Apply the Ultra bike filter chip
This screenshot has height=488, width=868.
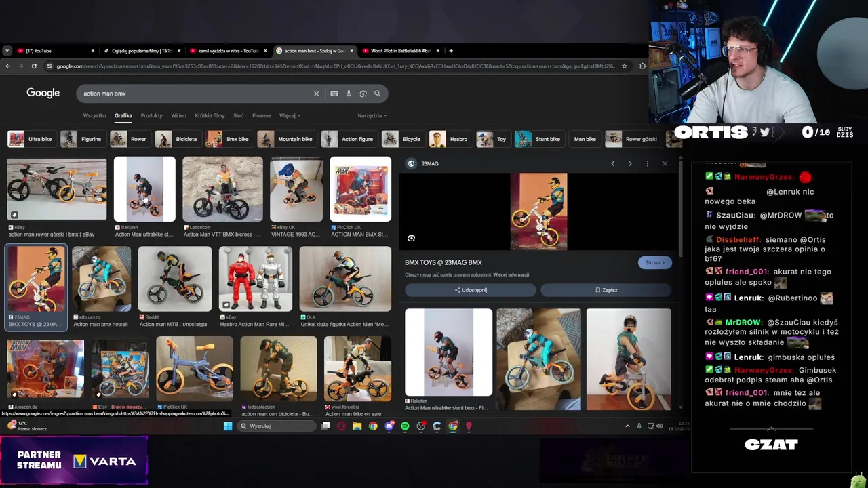pyautogui.click(x=31, y=139)
